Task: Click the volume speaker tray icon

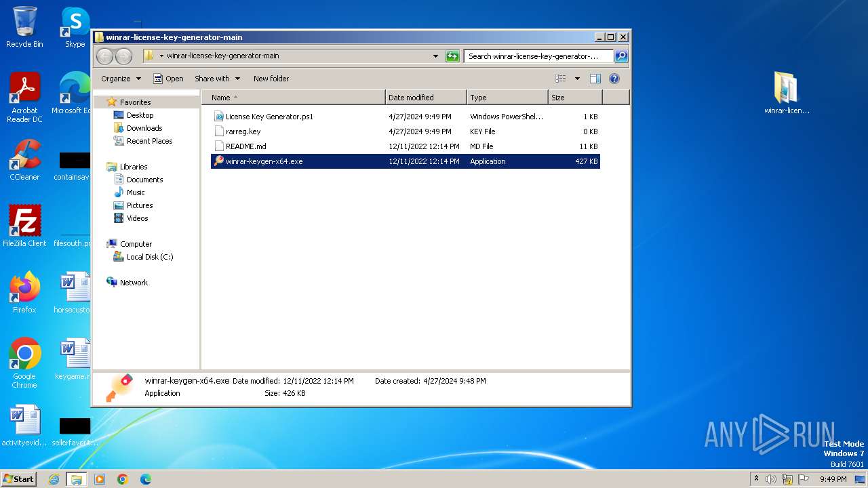Action: click(771, 479)
